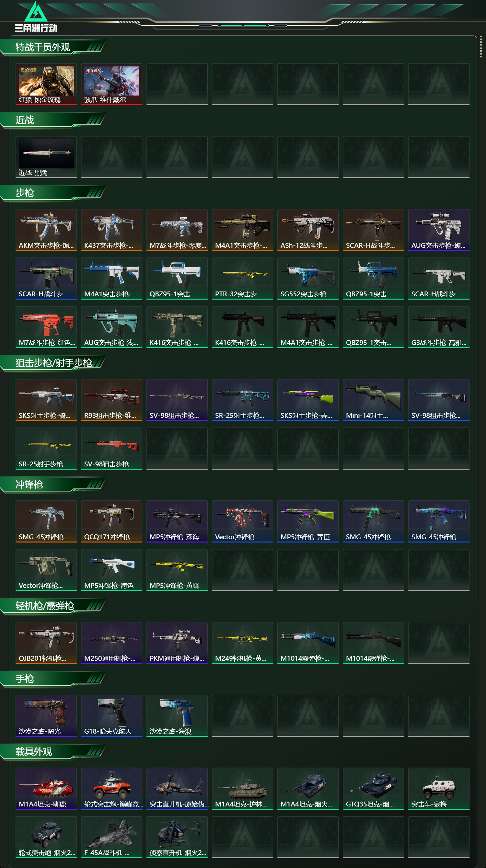The width and height of the screenshot is (486, 868).
Task: Choose the MP5冲锋枪-海色 skin
Action: click(x=111, y=570)
